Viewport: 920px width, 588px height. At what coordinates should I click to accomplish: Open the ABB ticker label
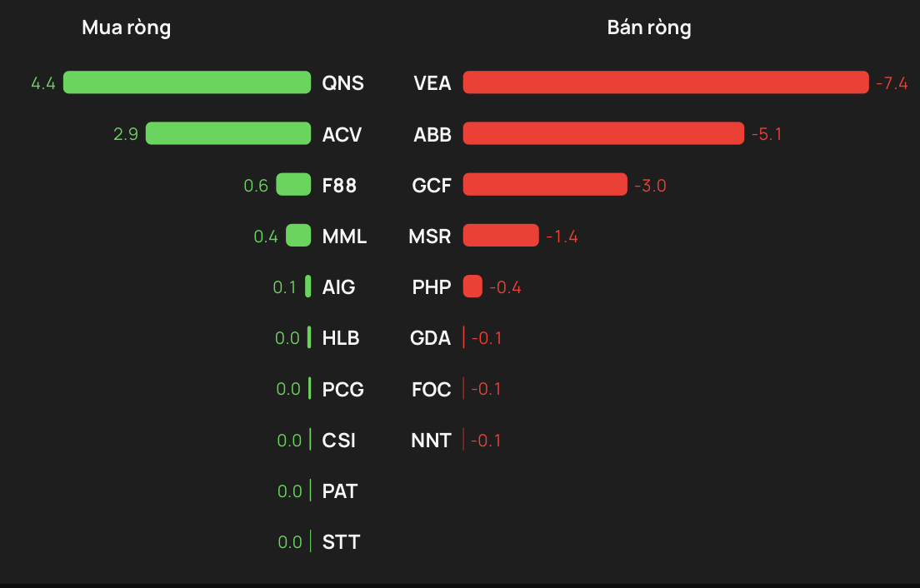pyautogui.click(x=432, y=134)
